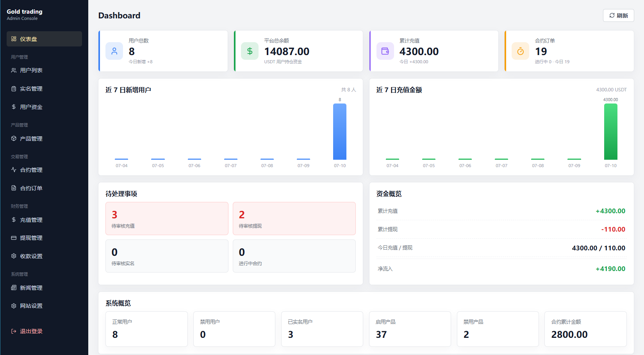Screen dimensions: 644x355
Task: Click the 收款设置 gear icon
Action: (x=14, y=256)
